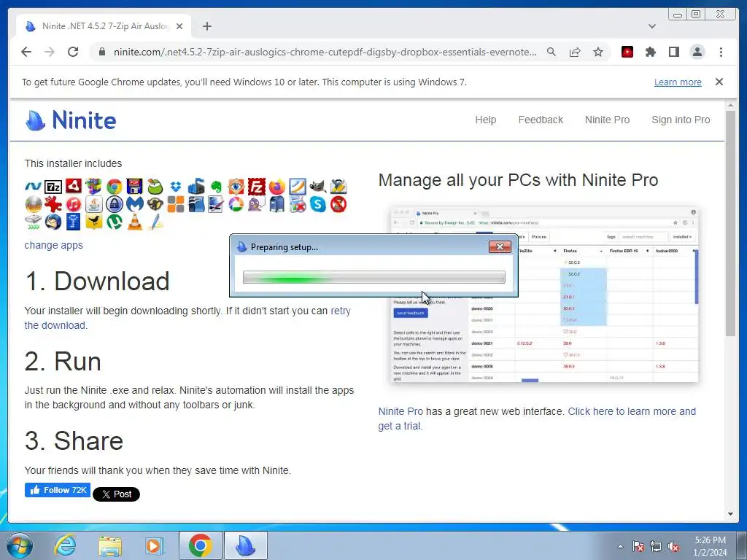This screenshot has width=747, height=560.
Task: Click the Firefox icon in installer list
Action: click(x=276, y=187)
